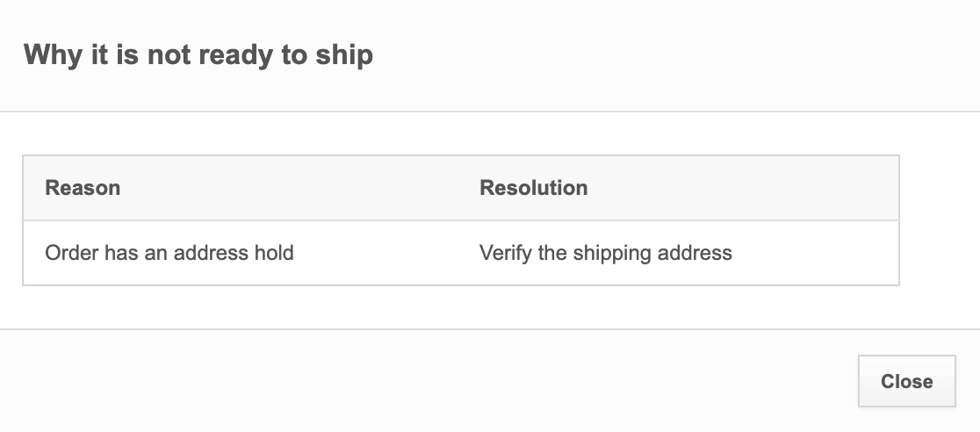980x432 pixels.
Task: Click the word "hold" in the reason cell
Action: coord(274,254)
